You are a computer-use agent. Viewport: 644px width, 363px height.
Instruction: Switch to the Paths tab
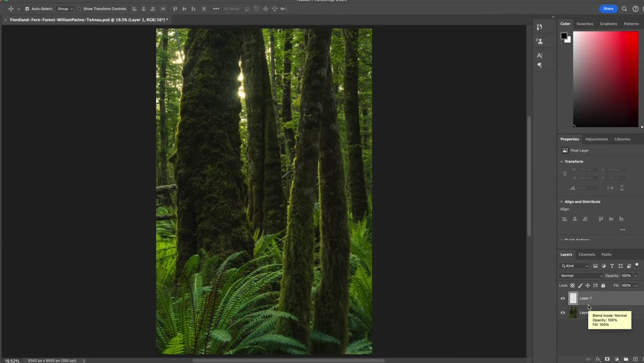tap(606, 255)
